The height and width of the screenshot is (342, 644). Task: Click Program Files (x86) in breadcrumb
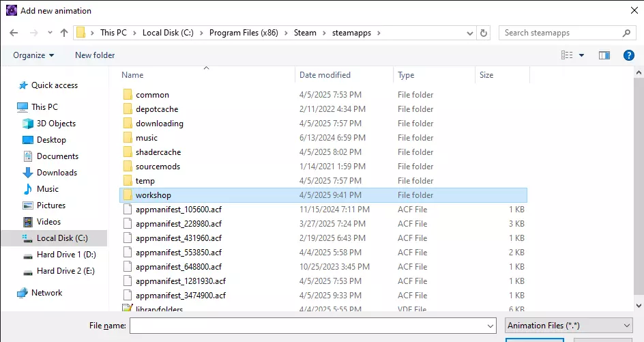coord(244,33)
